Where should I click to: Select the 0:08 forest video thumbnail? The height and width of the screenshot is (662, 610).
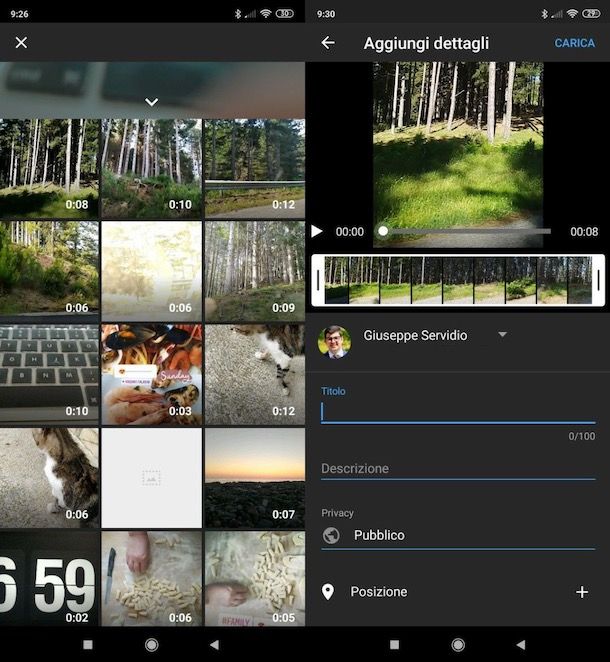[x=49, y=168]
